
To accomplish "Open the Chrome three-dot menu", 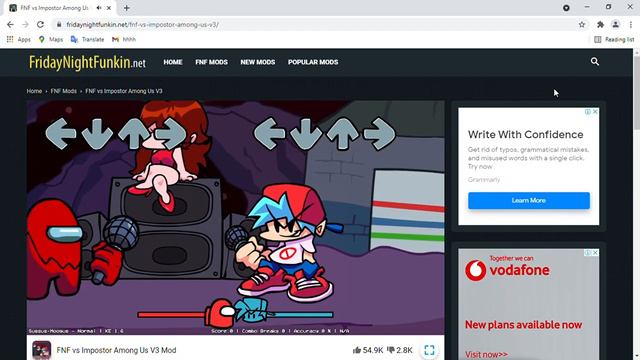I will [631, 24].
